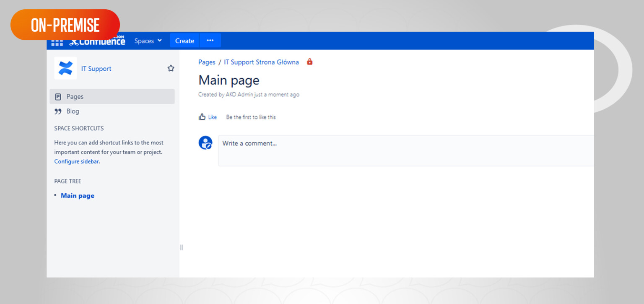
Task: Click the Pages breadcrumb link
Action: coord(207,62)
